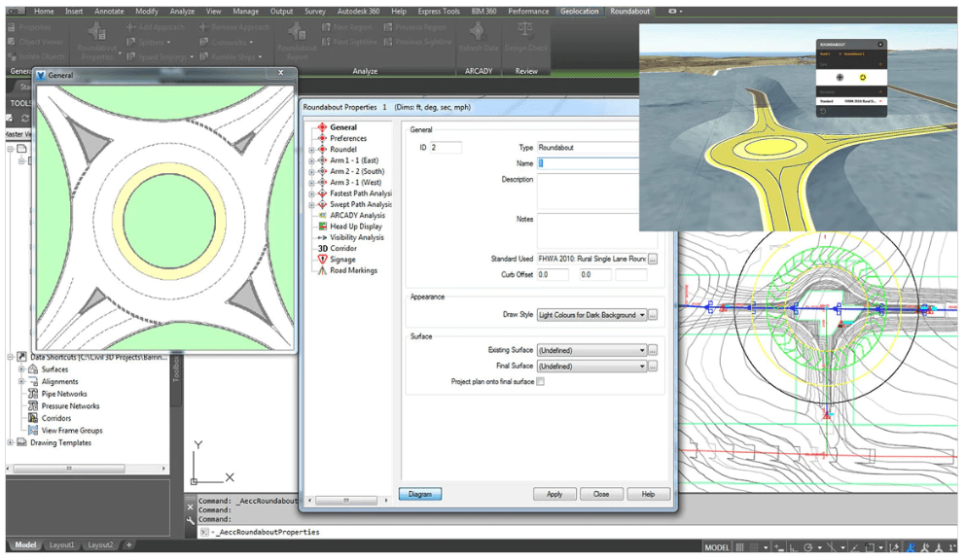966x560 pixels.
Task: Open the Home ribbon tab
Action: [44, 11]
